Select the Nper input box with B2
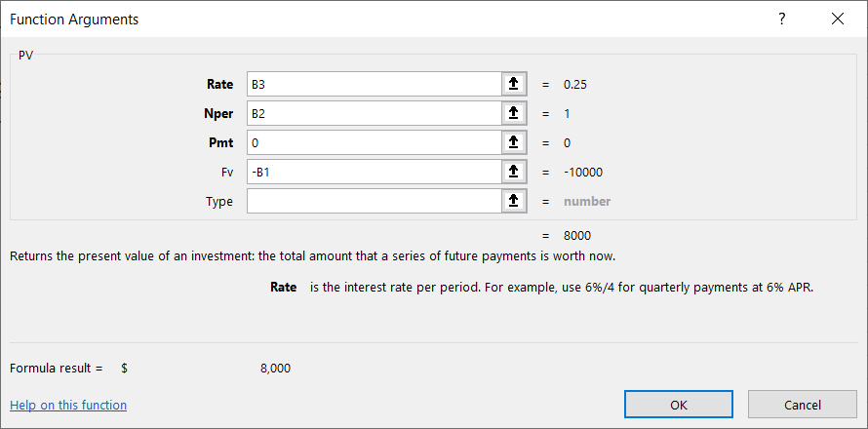 pos(374,113)
